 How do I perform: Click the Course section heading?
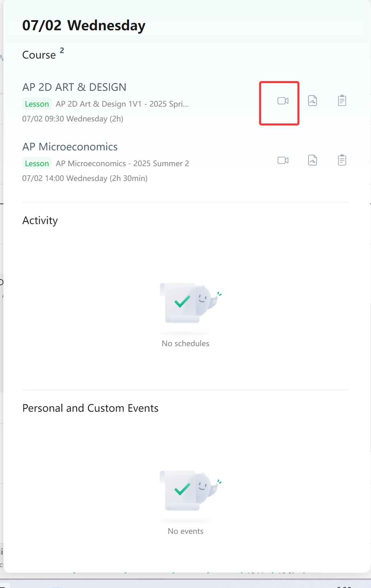point(39,55)
